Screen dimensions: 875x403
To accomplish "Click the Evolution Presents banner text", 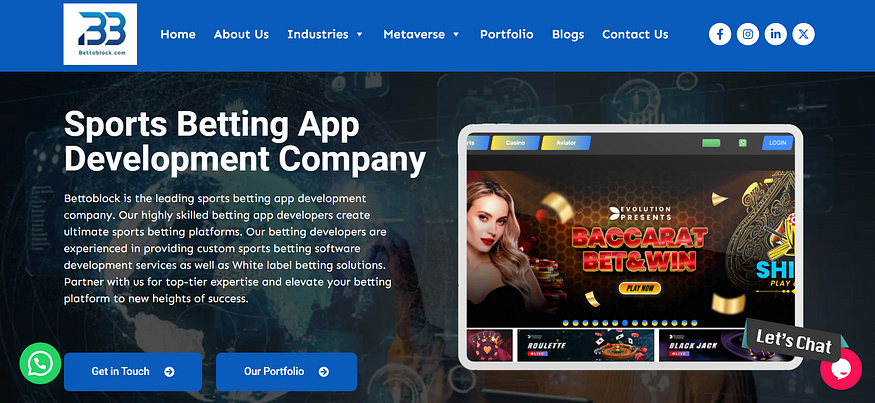I will (x=639, y=213).
